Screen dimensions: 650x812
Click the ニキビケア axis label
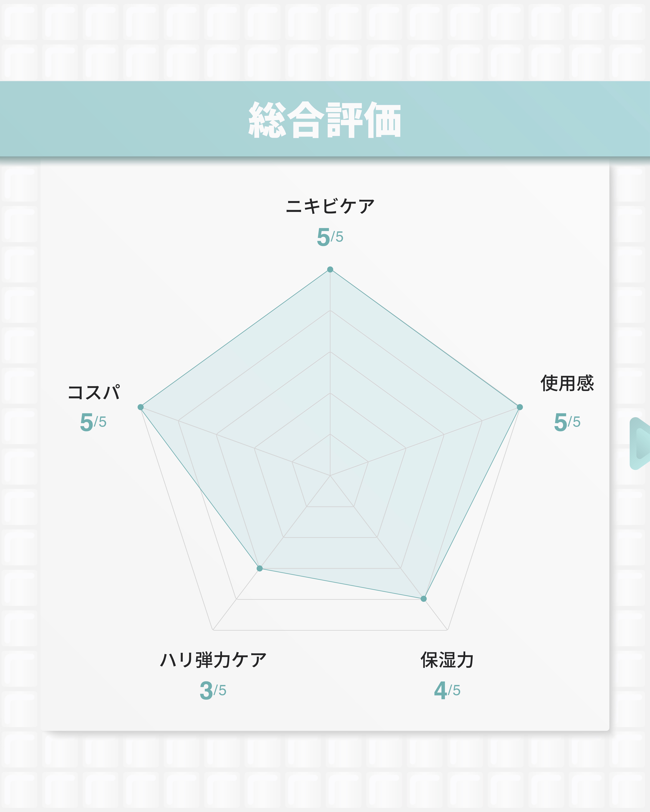pos(330,207)
